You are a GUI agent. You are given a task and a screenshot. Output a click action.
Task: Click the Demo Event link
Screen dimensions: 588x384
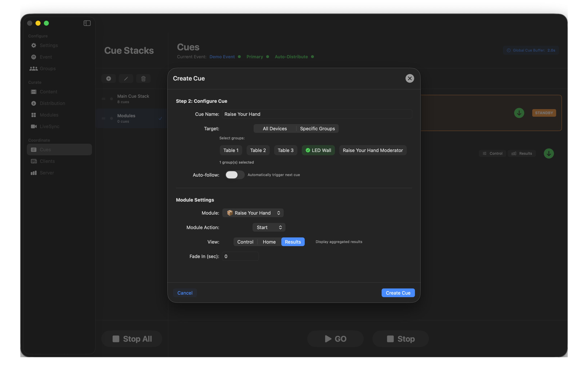pos(222,57)
